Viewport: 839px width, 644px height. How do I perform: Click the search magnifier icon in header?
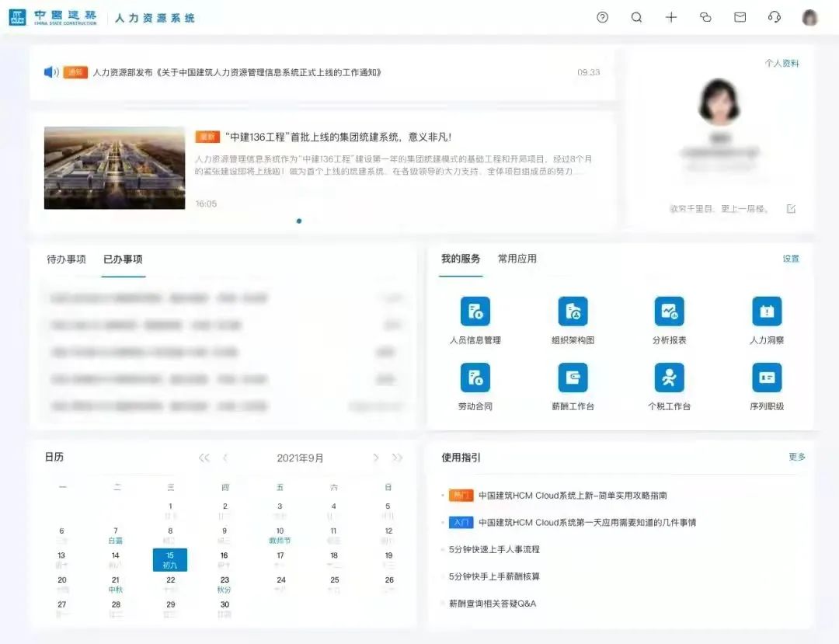point(636,17)
